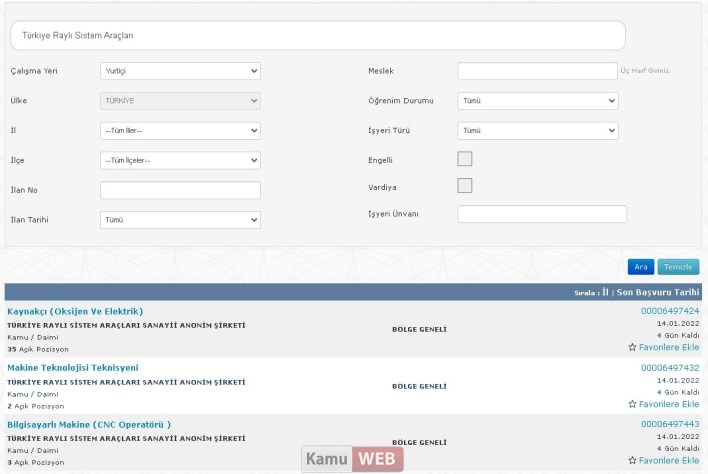
Task: Click the Temizle button
Action: pyautogui.click(x=678, y=267)
